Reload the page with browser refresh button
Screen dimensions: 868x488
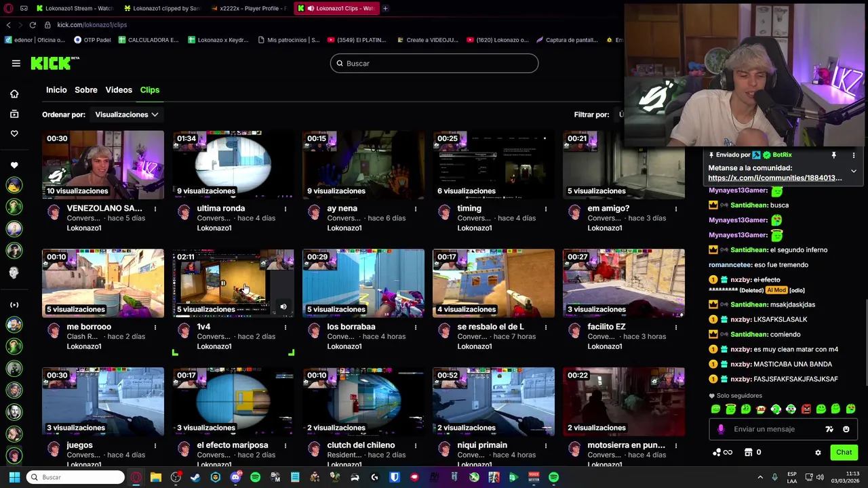pos(32,25)
